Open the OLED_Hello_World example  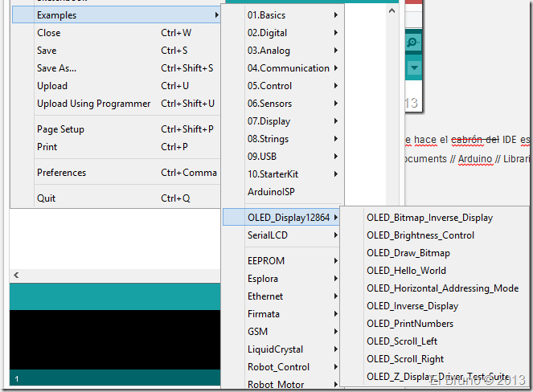[406, 271]
